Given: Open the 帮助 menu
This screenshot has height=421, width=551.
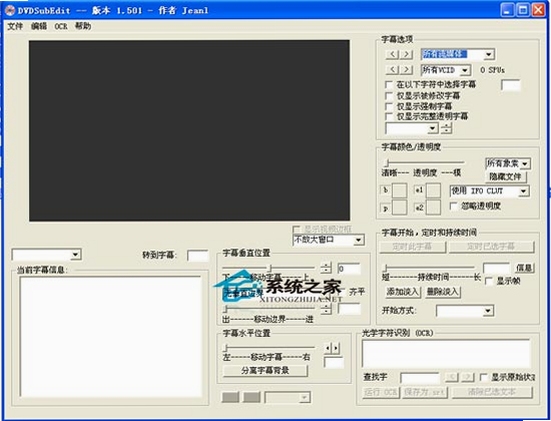Looking at the screenshot, I should click(x=83, y=26).
